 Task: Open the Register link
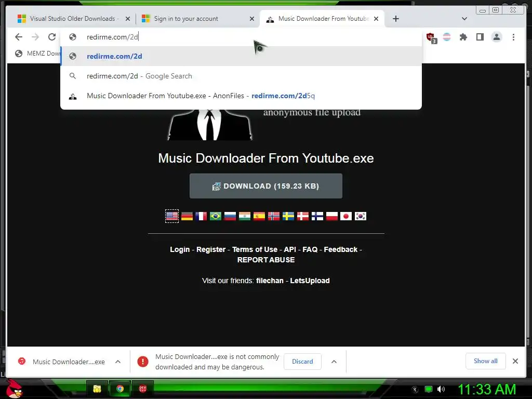pyautogui.click(x=211, y=249)
